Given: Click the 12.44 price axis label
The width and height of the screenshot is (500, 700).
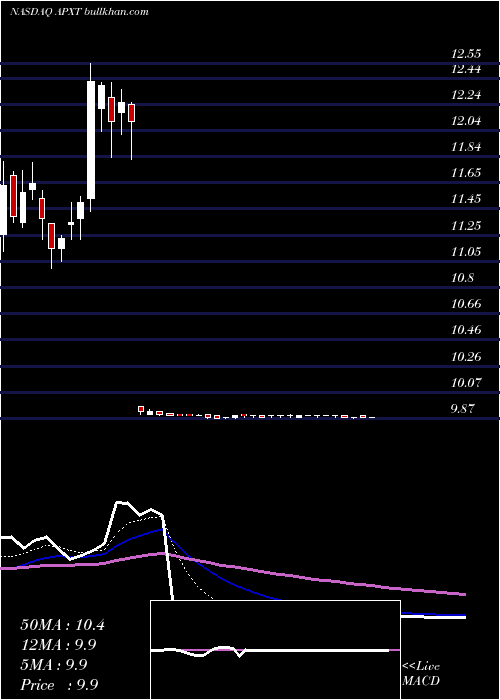Looking at the screenshot, I should point(466,69).
